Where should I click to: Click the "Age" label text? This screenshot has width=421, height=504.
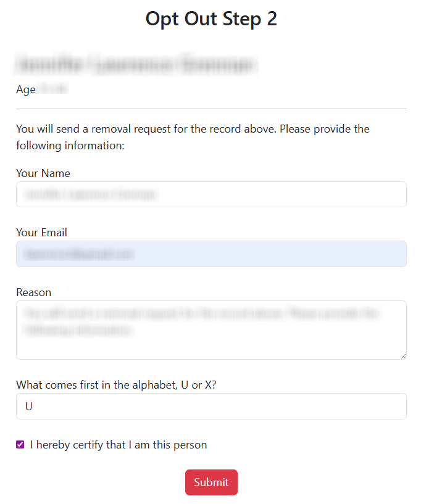coord(26,90)
